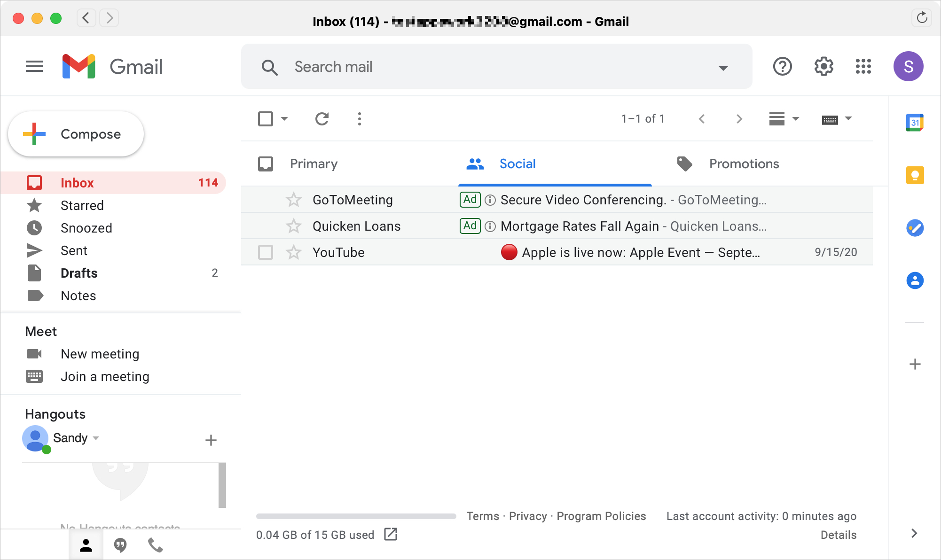Click the search magnifier icon
941x560 pixels.
pos(270,67)
